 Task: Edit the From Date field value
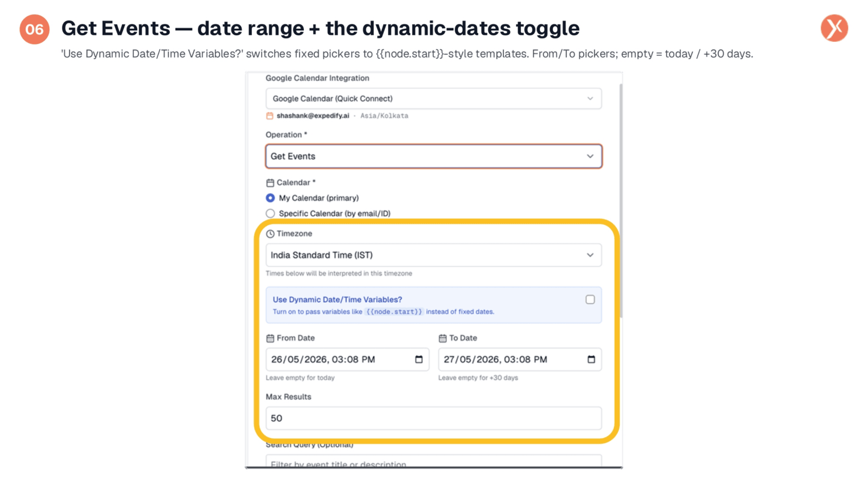(x=347, y=359)
